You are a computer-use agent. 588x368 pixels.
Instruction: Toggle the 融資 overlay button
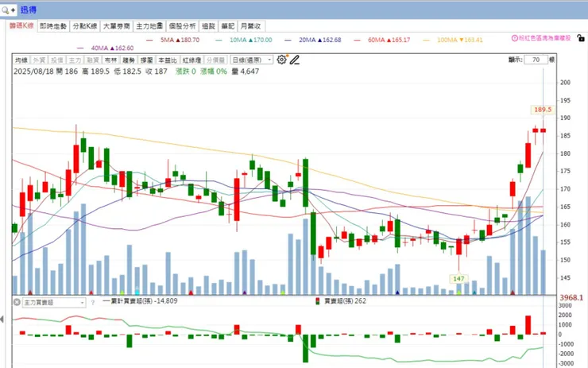click(x=93, y=60)
